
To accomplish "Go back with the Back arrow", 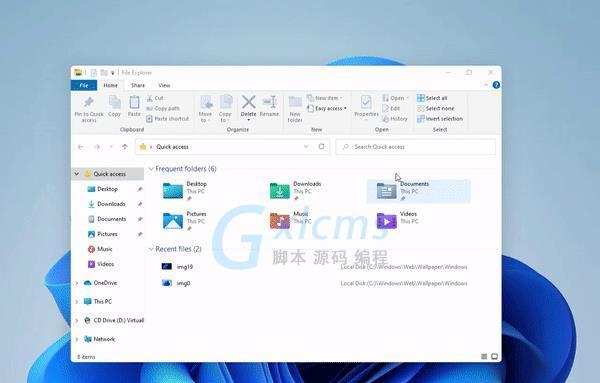I will point(80,147).
